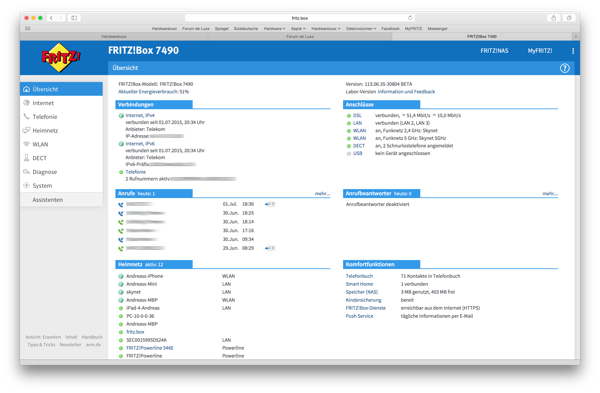Switch to the Hardwareluxx browser tab

114,36
